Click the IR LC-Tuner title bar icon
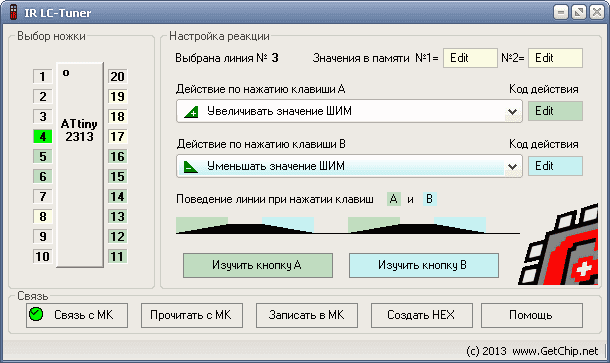 point(14,12)
